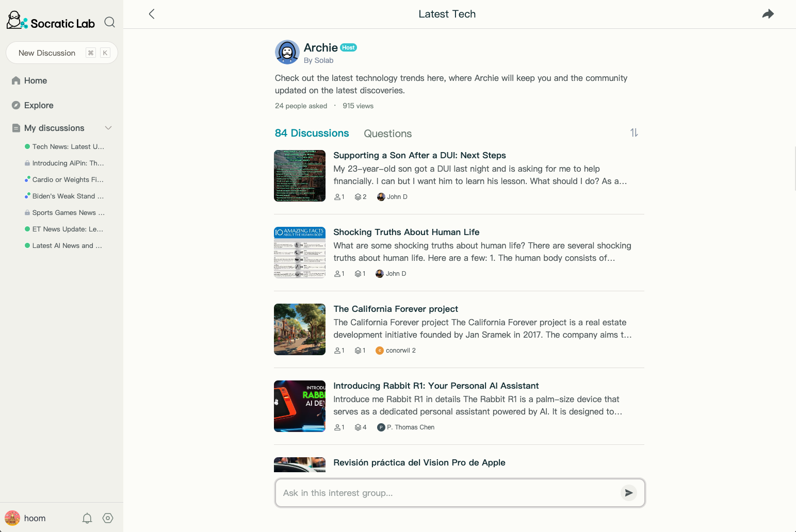This screenshot has width=796, height=532.
Task: Click the '915 views' text
Action: (358, 106)
